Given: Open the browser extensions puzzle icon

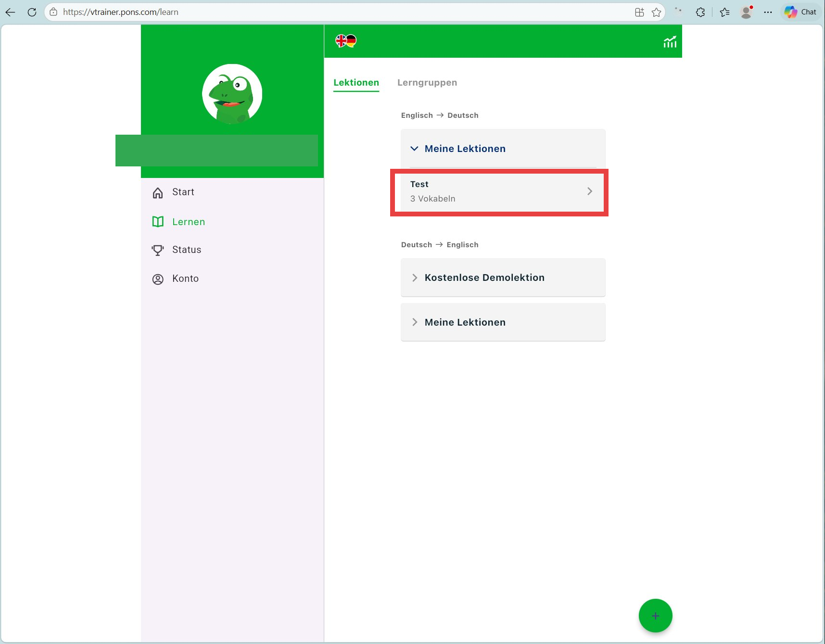Looking at the screenshot, I should click(700, 12).
